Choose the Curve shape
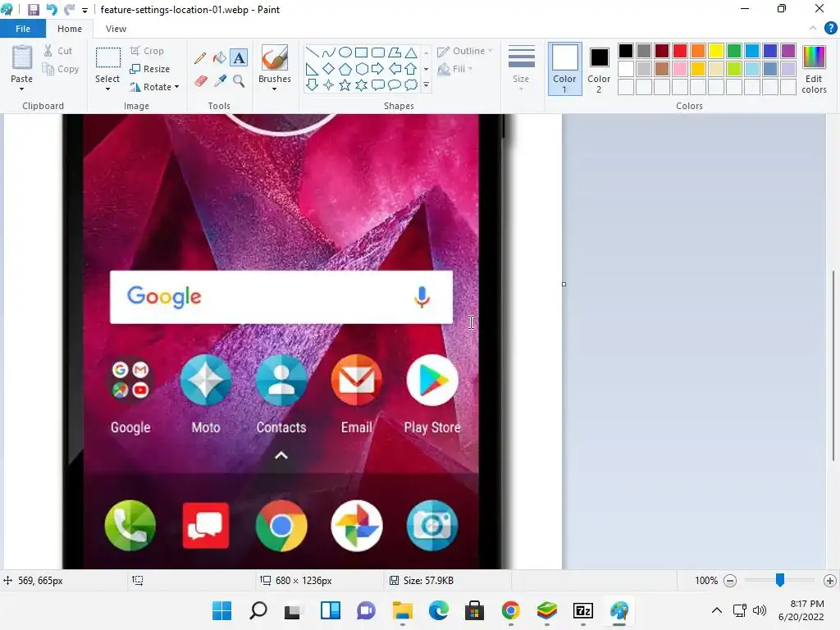840x630 pixels. 328,52
